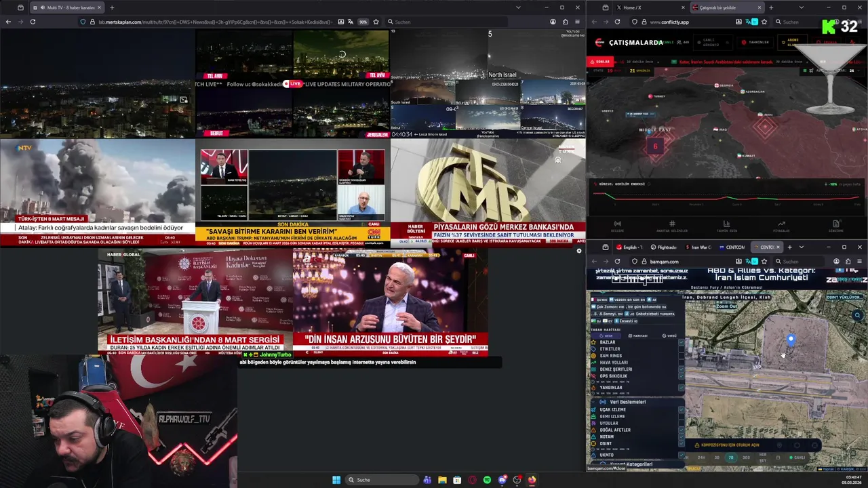Image resolution: width=868 pixels, height=488 pixels.
Task: Toggle the ETIKETLER layer checkbox
Action: [681, 349]
